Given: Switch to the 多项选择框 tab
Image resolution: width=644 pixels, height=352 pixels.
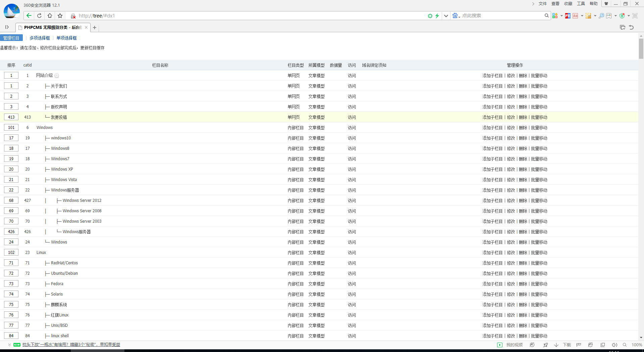Looking at the screenshot, I should 40,38.
